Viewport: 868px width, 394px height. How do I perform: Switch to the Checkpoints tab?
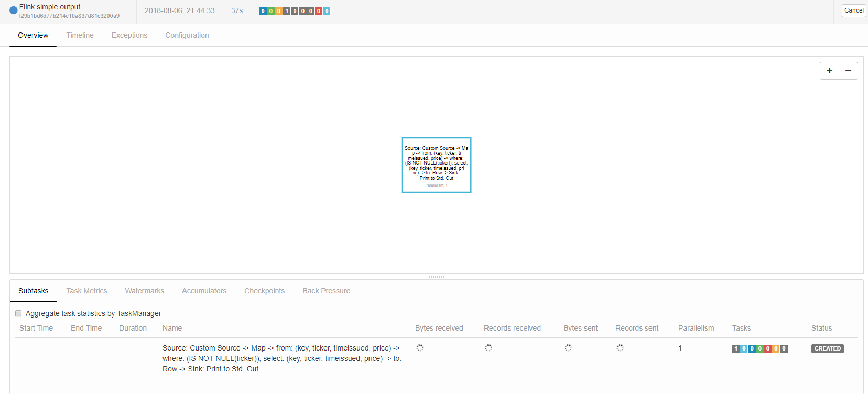coord(264,291)
